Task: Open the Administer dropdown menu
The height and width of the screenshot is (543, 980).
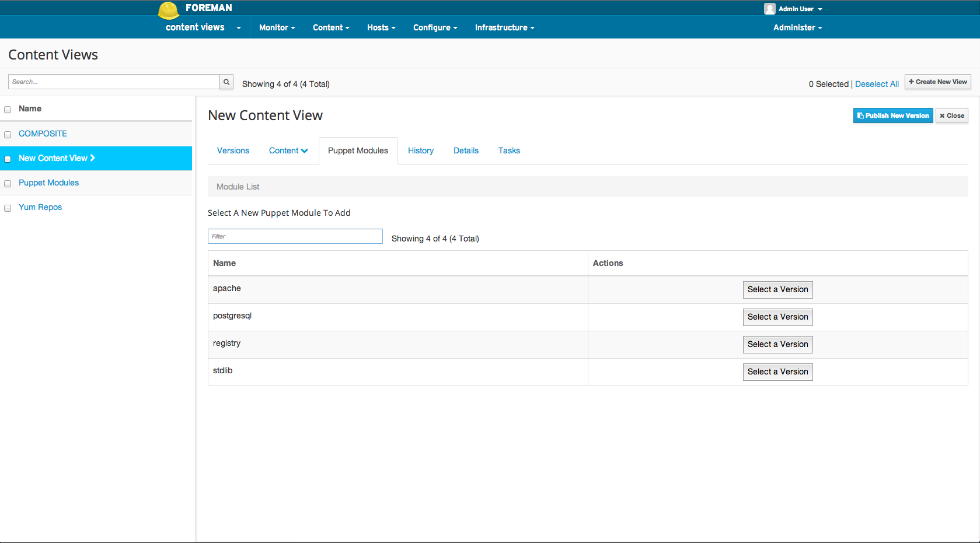Action: coord(797,27)
